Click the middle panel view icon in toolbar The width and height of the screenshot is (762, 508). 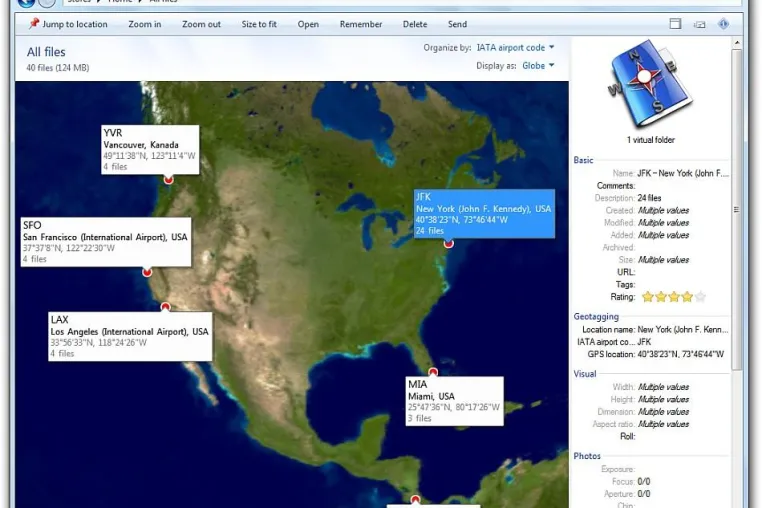coord(699,24)
